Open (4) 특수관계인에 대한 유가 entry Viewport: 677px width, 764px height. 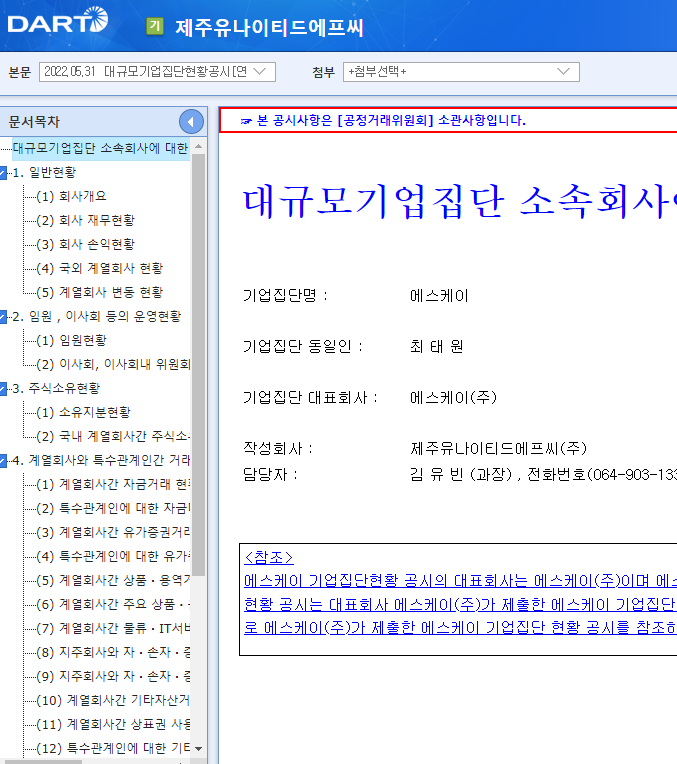[113, 556]
